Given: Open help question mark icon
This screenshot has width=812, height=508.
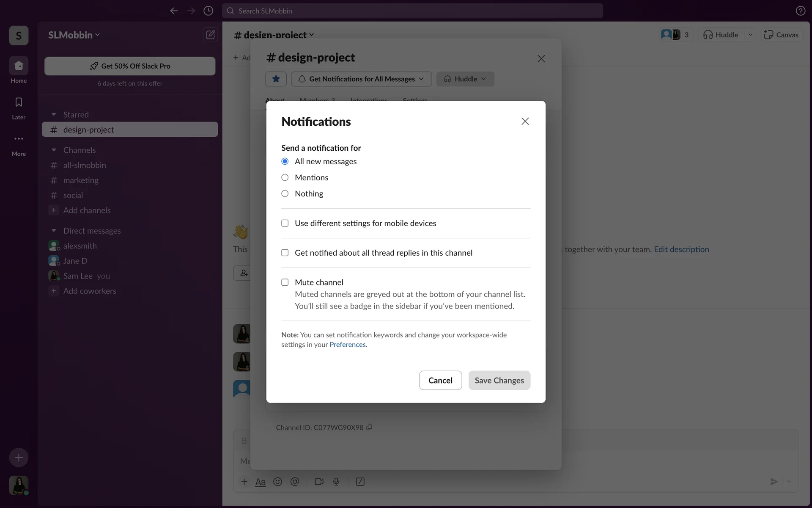Looking at the screenshot, I should [800, 11].
